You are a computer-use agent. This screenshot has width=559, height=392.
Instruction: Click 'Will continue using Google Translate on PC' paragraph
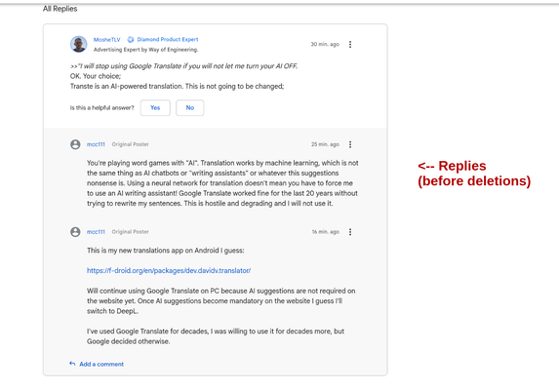[x=221, y=300]
